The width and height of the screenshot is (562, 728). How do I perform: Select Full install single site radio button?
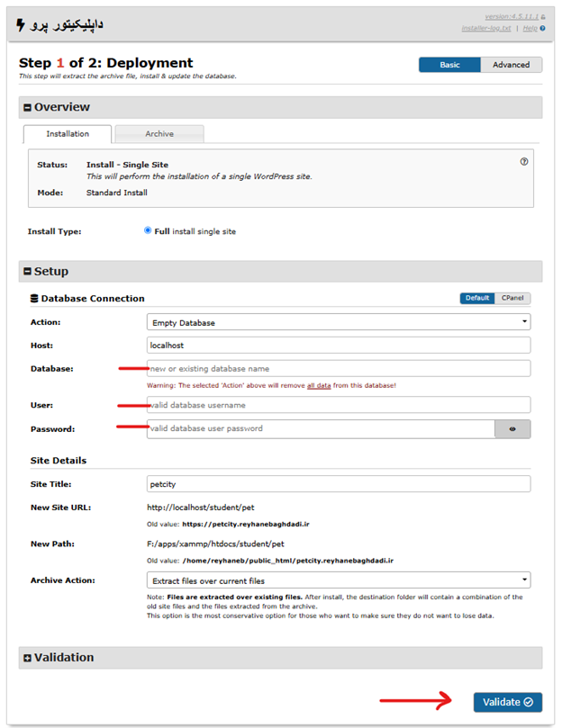coord(148,230)
